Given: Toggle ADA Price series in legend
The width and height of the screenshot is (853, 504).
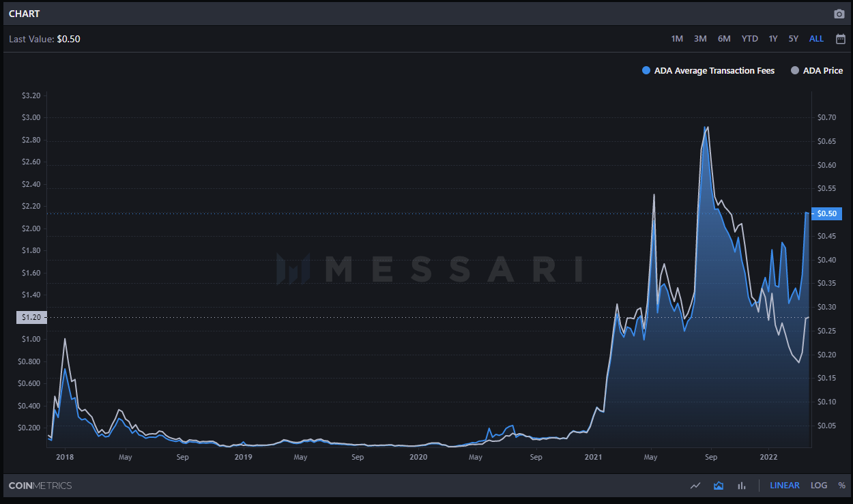Looking at the screenshot, I should [x=817, y=71].
